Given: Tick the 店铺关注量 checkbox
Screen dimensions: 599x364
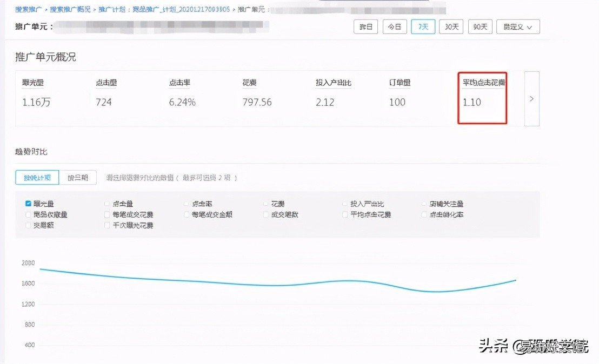Looking at the screenshot, I should (424, 204).
